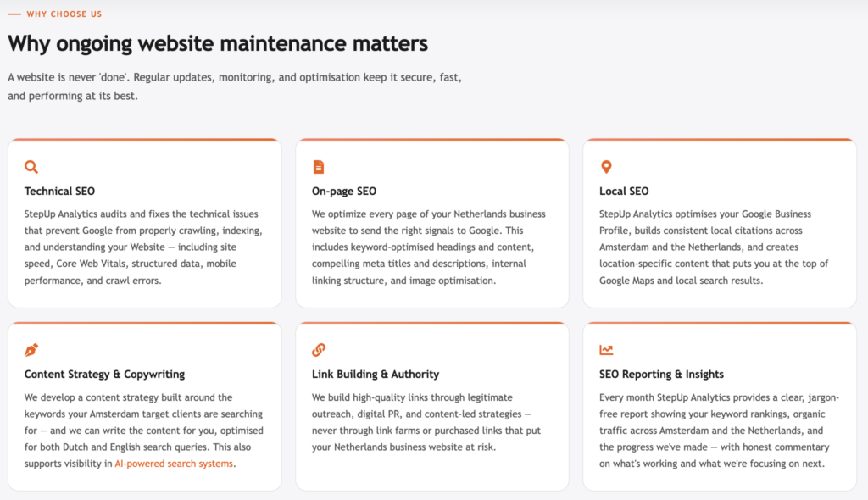Click the chart icon for SEO Reporting
The width and height of the screenshot is (868, 500).
[x=606, y=350]
